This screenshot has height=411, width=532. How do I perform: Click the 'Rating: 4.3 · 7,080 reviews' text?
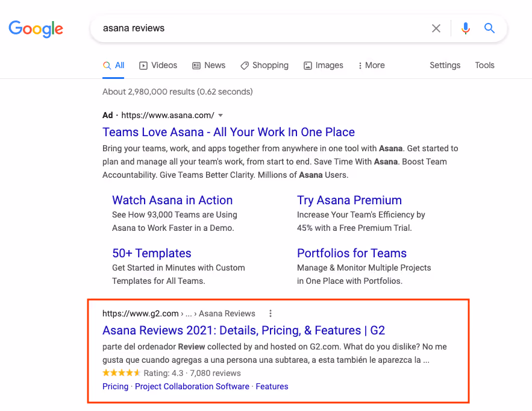[x=192, y=373]
